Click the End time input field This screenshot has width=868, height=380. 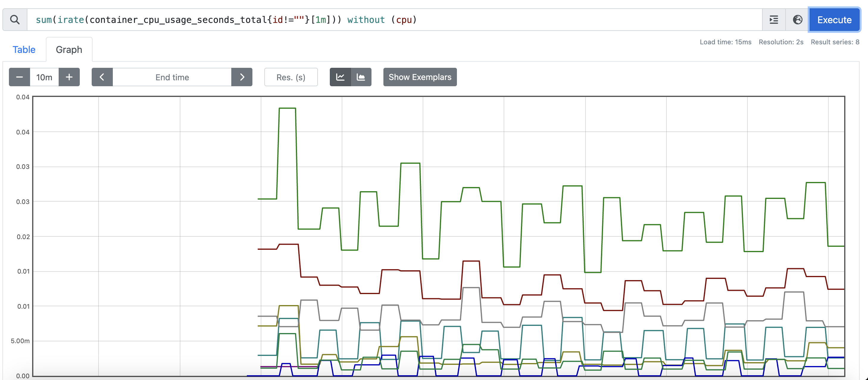click(172, 77)
